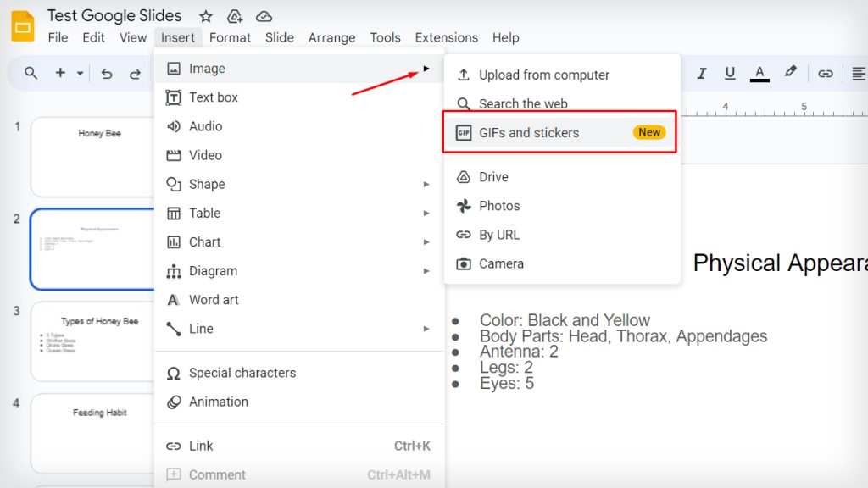868x488 pixels.
Task: Open the new slide dropdown arrow
Action: pos(79,74)
